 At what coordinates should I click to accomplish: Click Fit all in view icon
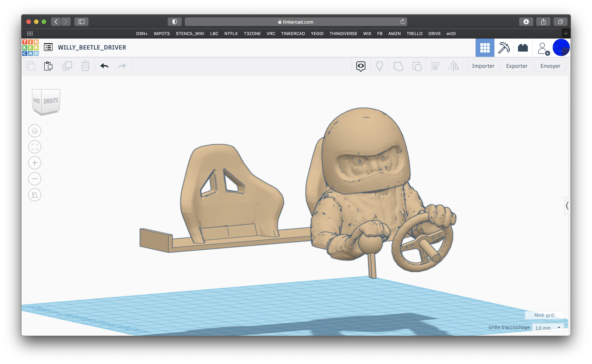point(35,147)
